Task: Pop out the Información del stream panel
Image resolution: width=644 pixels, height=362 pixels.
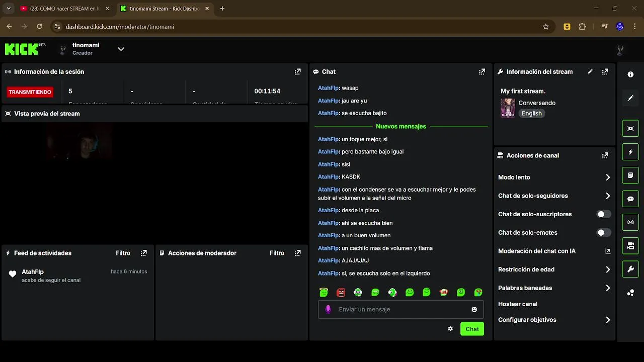Action: click(x=605, y=72)
